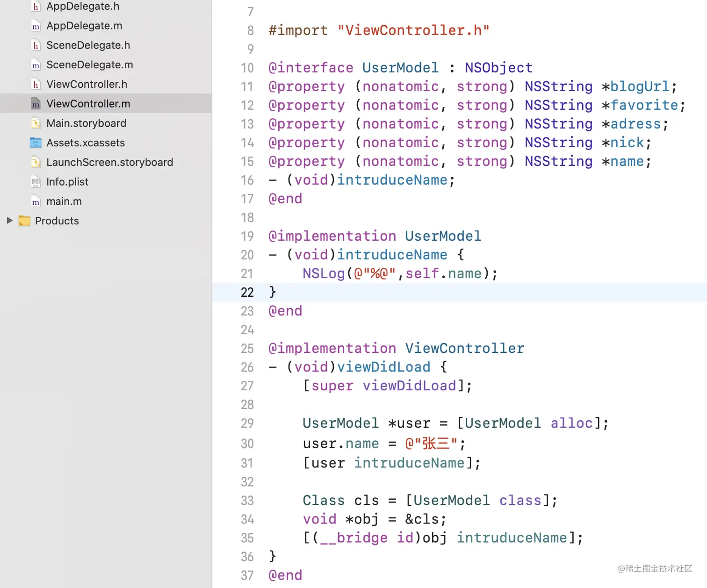Viewport: 707px width, 588px height.
Task: Open Main.storyboard by its file name
Action: [87, 123]
